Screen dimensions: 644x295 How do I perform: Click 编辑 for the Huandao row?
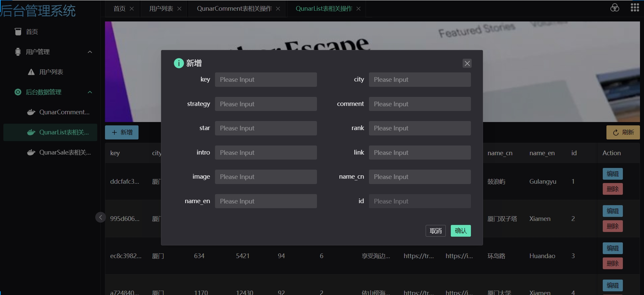(x=613, y=248)
